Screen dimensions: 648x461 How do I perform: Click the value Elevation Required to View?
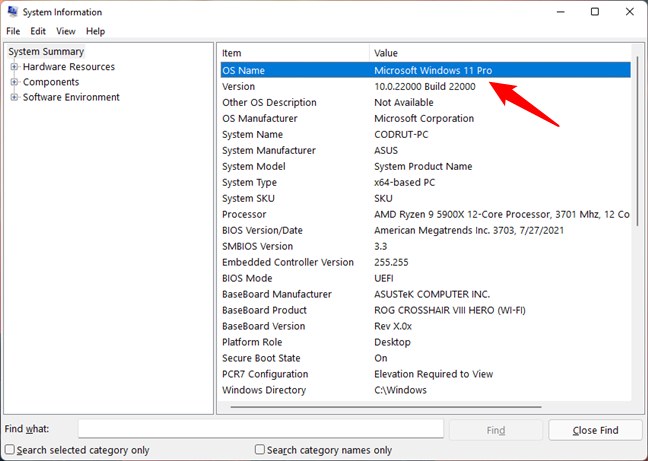pyautogui.click(x=434, y=374)
